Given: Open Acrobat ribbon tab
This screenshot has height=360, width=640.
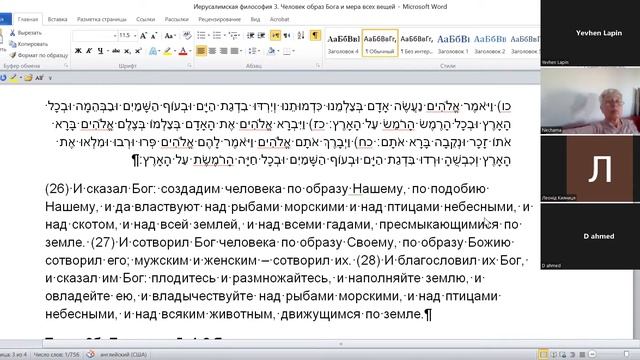Looking at the screenshot, I should click(280, 19).
